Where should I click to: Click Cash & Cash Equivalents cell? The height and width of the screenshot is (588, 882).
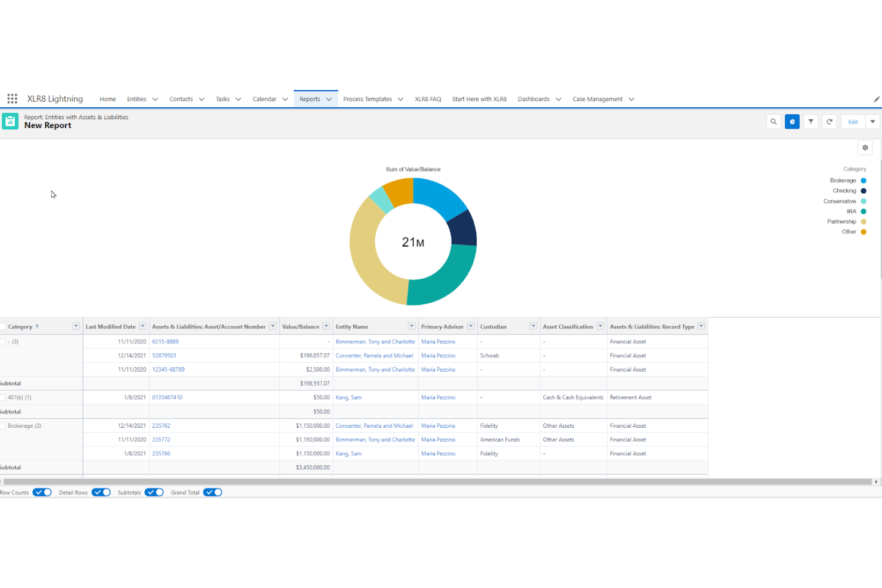(573, 397)
